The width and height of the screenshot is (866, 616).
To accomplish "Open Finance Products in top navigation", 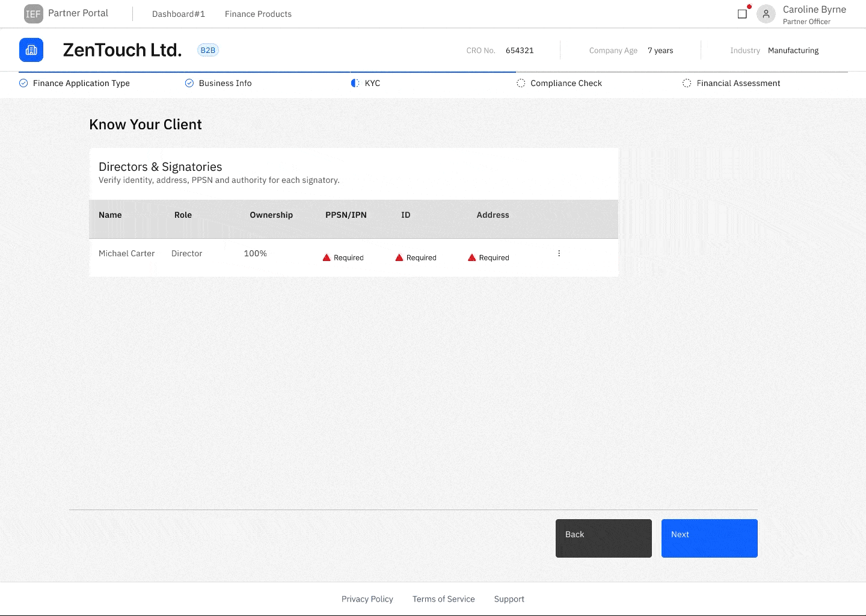I will [258, 14].
